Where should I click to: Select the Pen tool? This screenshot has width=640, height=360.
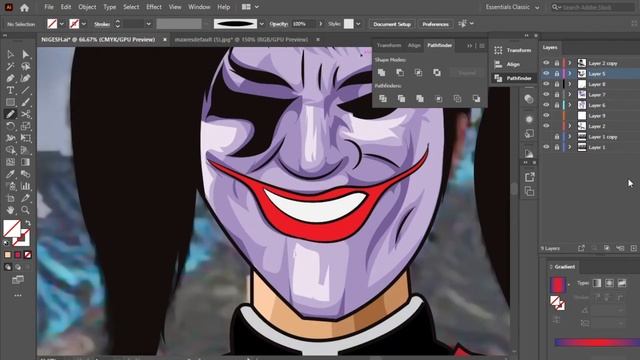11,78
